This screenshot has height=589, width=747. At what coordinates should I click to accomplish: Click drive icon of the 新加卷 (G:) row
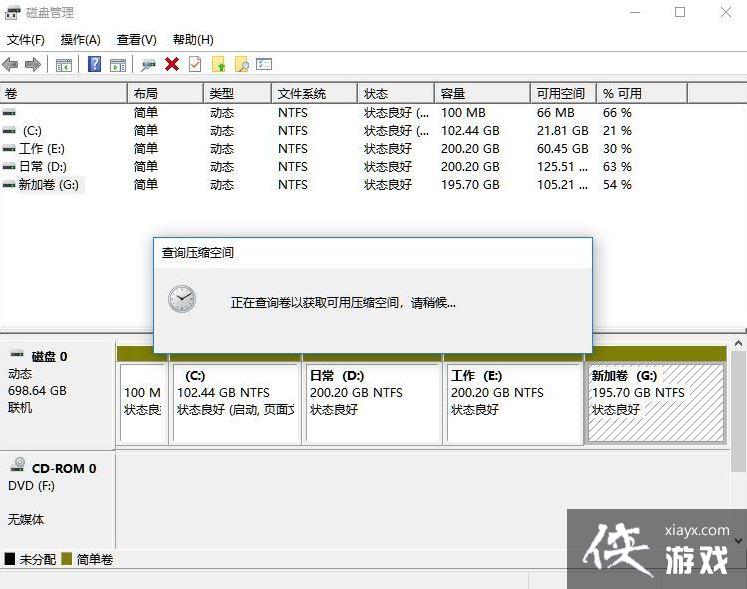9,185
